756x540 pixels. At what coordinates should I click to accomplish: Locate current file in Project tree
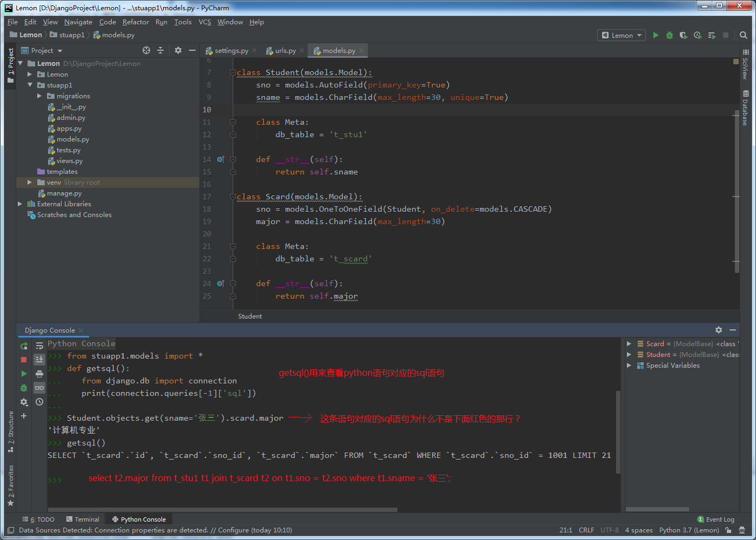coord(146,50)
